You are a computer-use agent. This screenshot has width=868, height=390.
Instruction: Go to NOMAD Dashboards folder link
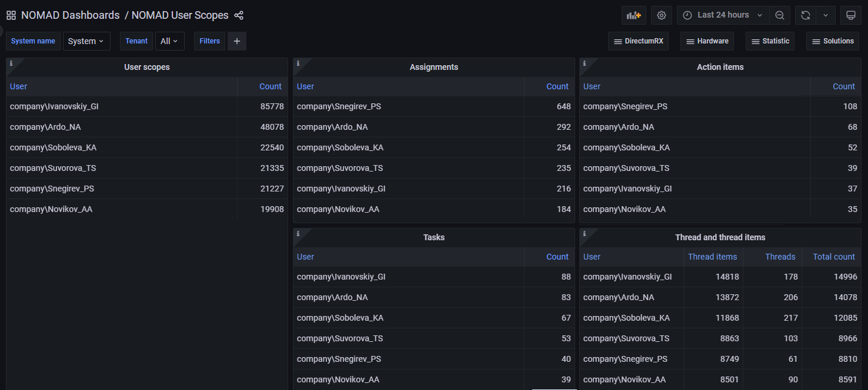(70, 15)
